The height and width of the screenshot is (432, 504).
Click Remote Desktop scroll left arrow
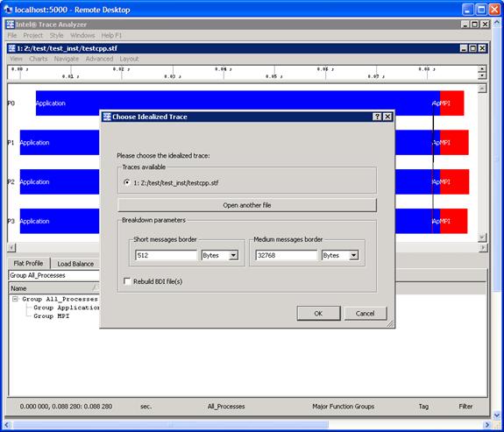point(7,425)
